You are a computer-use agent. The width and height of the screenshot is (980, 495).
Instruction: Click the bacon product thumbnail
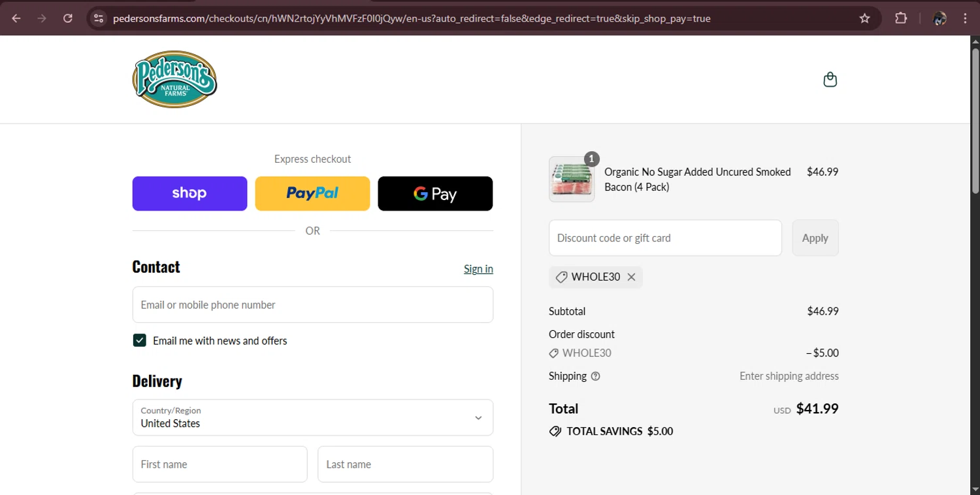tap(572, 179)
